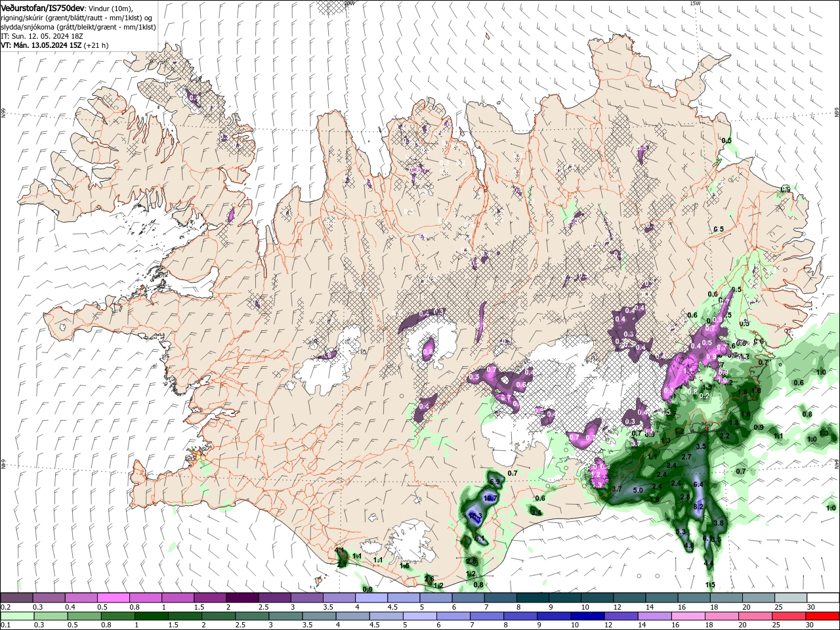Pick the darkest plum 2 mm snow swatch
The image size is (840, 630).
click(242, 598)
